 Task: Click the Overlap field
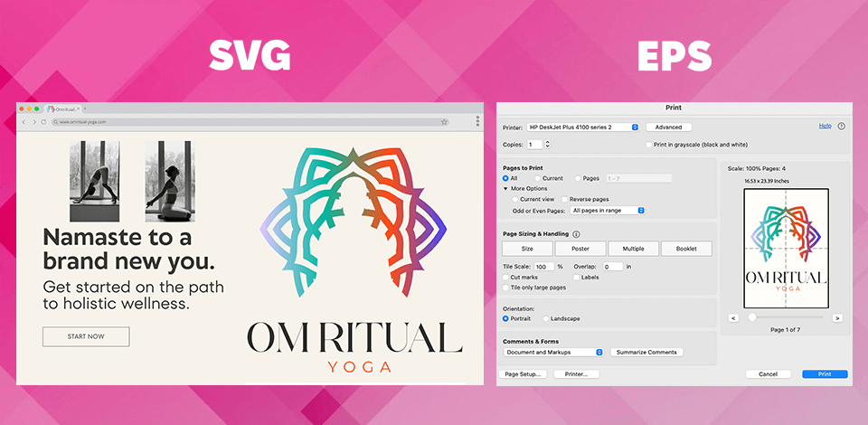pos(613,267)
